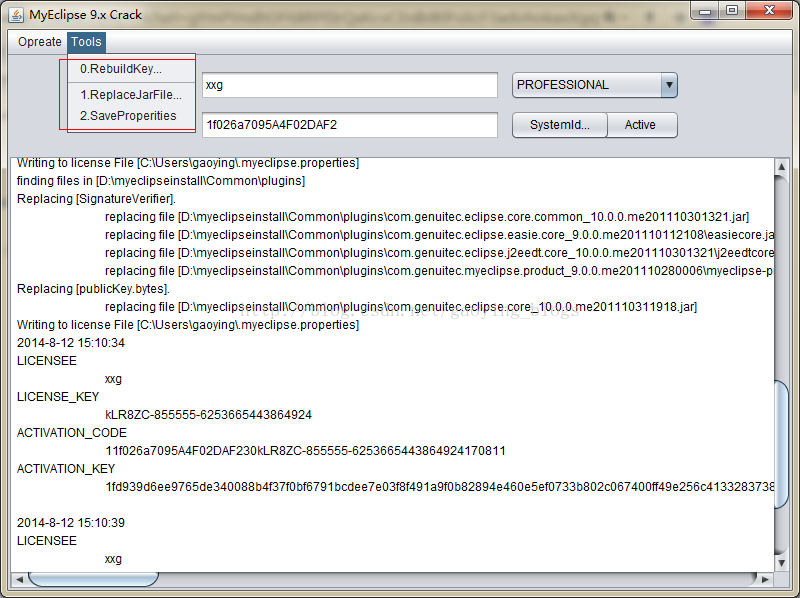Click the activation key line starting 1fd939d6ee

[439, 487]
